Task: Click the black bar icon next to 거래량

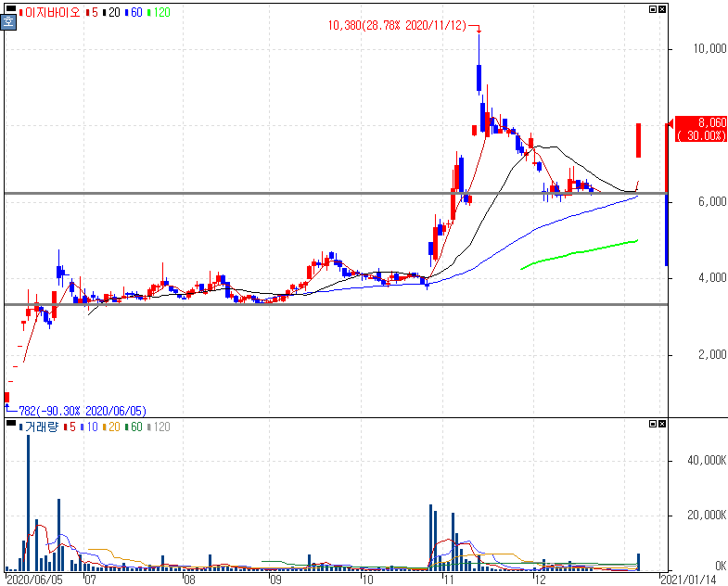Action: coord(10,423)
